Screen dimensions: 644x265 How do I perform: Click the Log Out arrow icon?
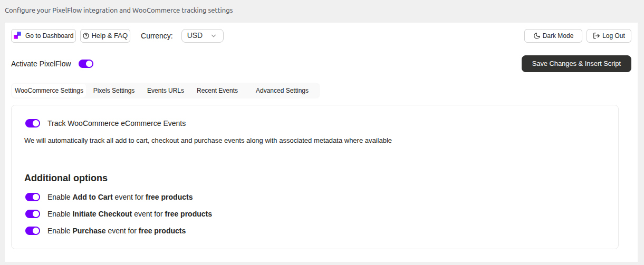(597, 36)
